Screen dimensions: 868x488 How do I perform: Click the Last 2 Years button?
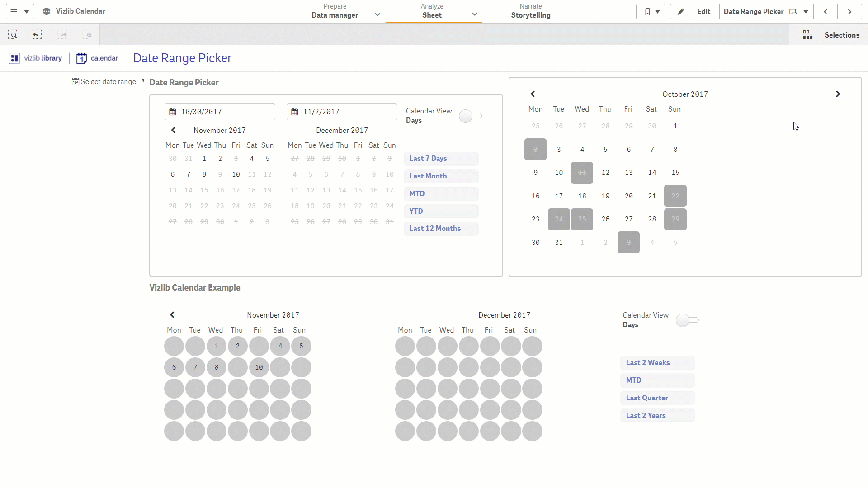[657, 416]
